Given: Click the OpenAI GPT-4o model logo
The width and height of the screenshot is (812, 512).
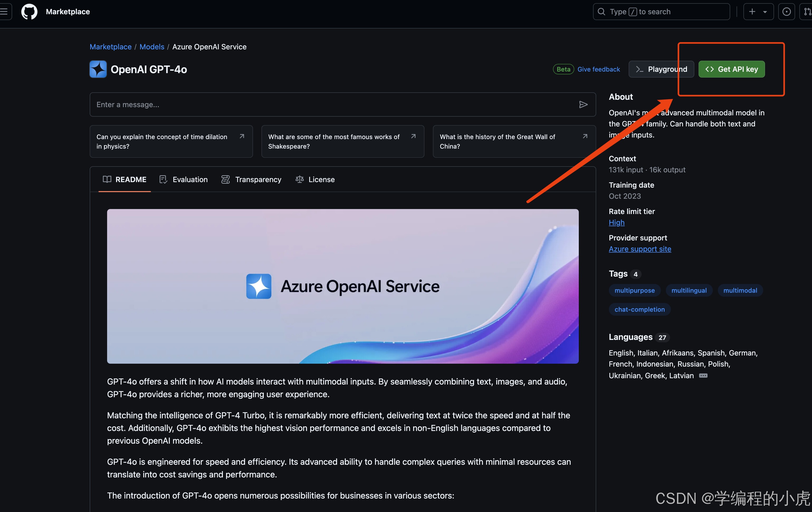Looking at the screenshot, I should (98, 69).
